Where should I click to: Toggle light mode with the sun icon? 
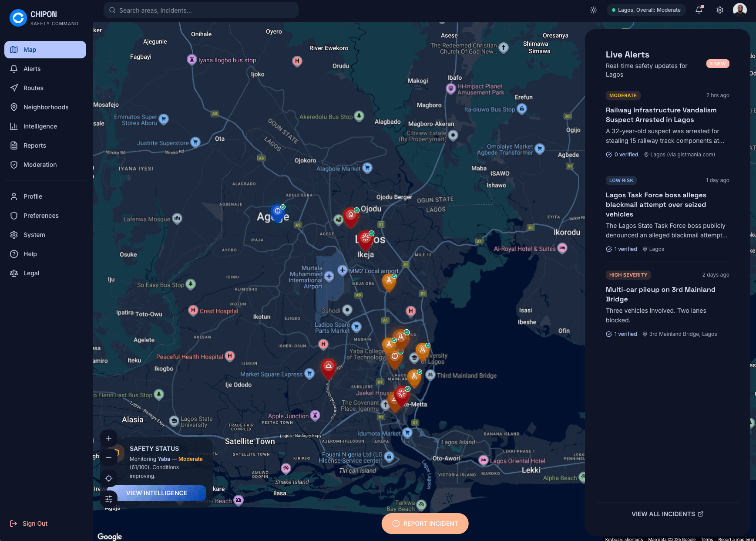594,10
